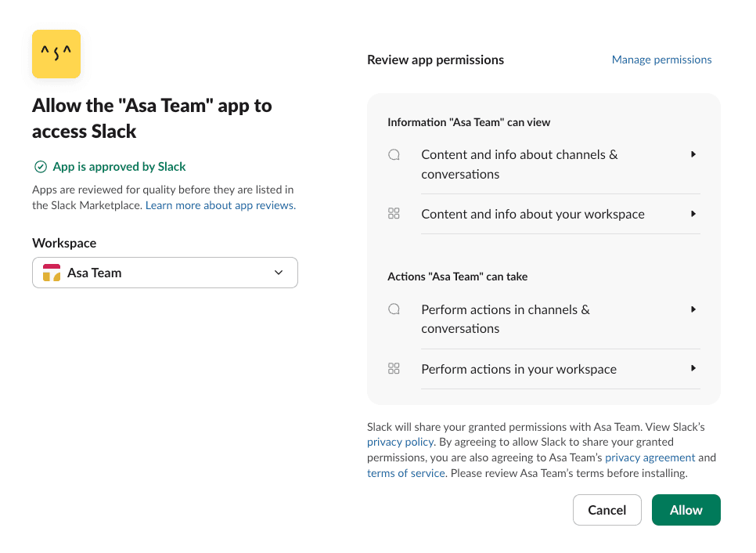Click speech bubble icon beside view channels content

[x=394, y=155]
